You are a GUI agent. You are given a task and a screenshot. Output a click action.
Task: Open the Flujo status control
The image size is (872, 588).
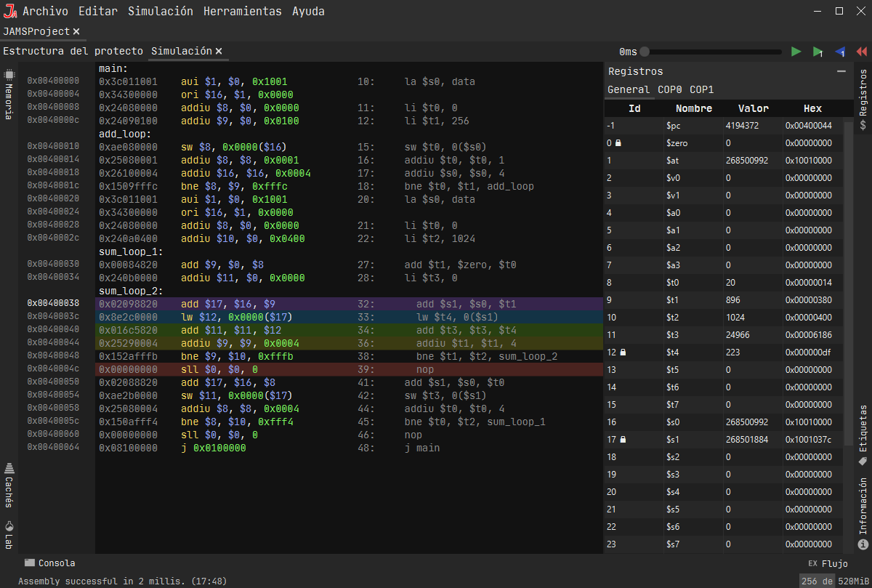pyautogui.click(x=834, y=563)
